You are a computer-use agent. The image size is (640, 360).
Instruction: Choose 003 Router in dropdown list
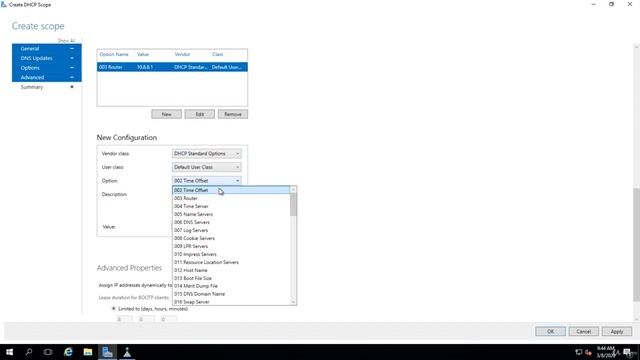point(231,198)
